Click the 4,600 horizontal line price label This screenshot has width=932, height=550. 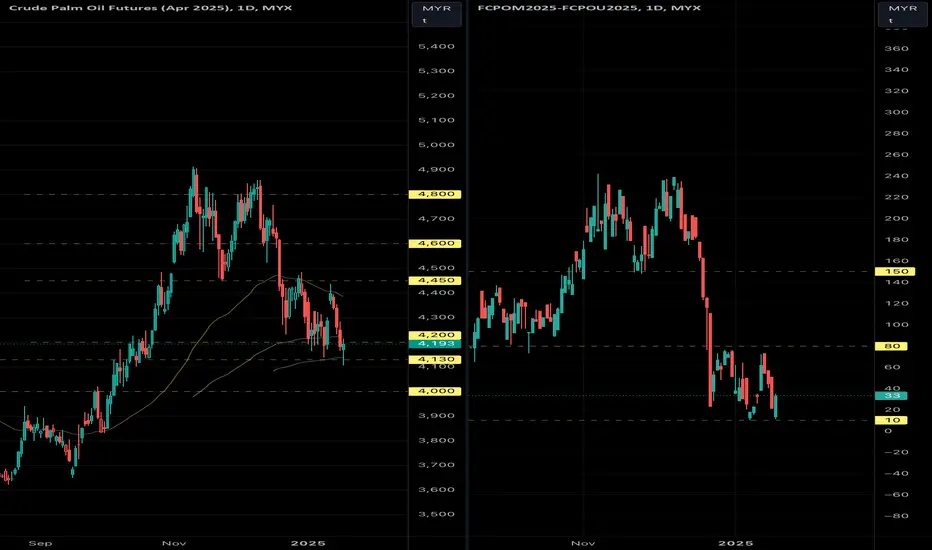(435, 244)
